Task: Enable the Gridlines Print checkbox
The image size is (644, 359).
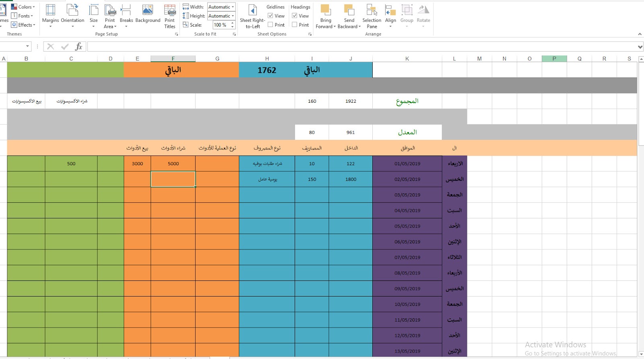Action: coord(270,25)
